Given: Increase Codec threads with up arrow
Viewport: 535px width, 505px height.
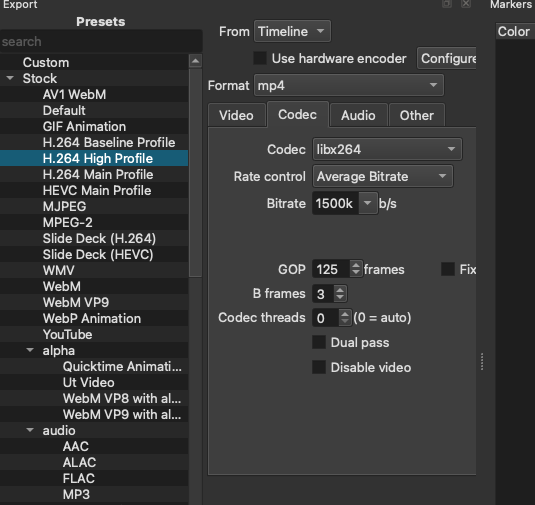Looking at the screenshot, I should pos(345,314).
